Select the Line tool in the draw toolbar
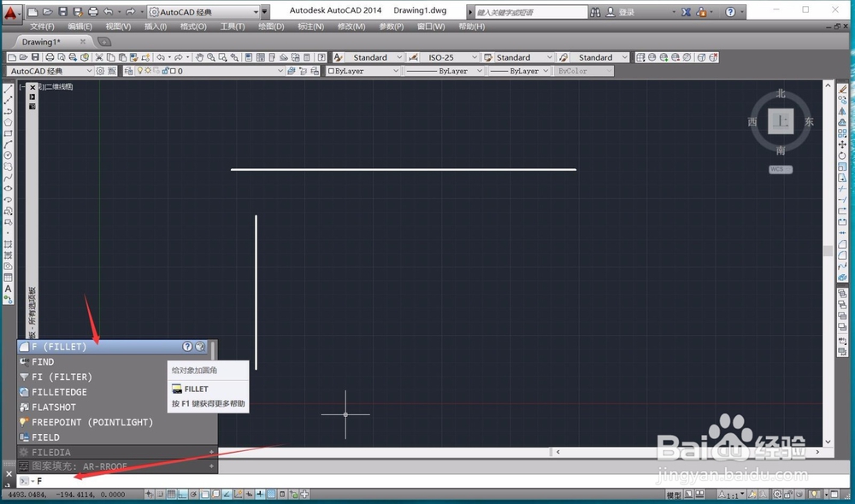Viewport: 855px width, 504px height. tap(9, 89)
